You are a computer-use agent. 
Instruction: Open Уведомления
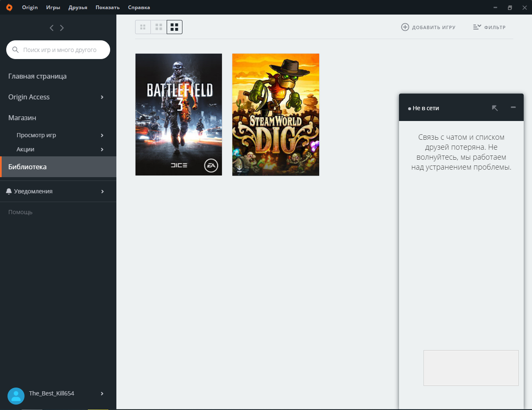click(x=33, y=191)
